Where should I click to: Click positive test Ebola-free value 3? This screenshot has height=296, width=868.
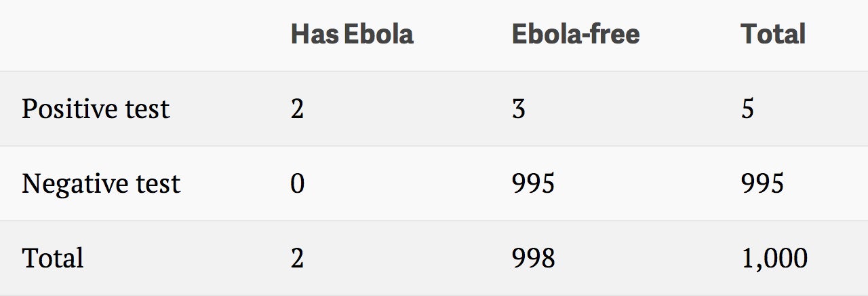[x=519, y=109]
